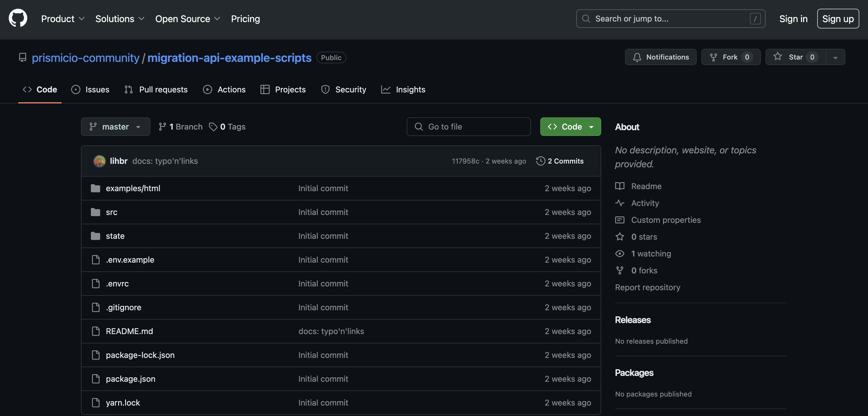Open the README.md file
868x416 pixels.
[x=129, y=331]
